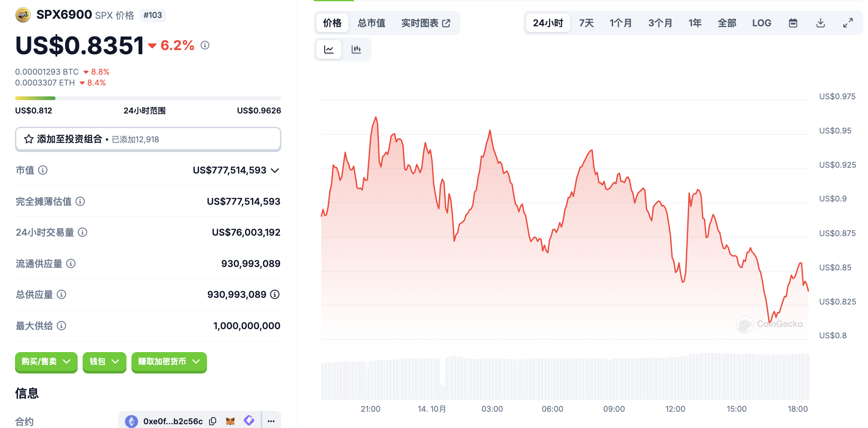Open the calendar date range picker

793,23
